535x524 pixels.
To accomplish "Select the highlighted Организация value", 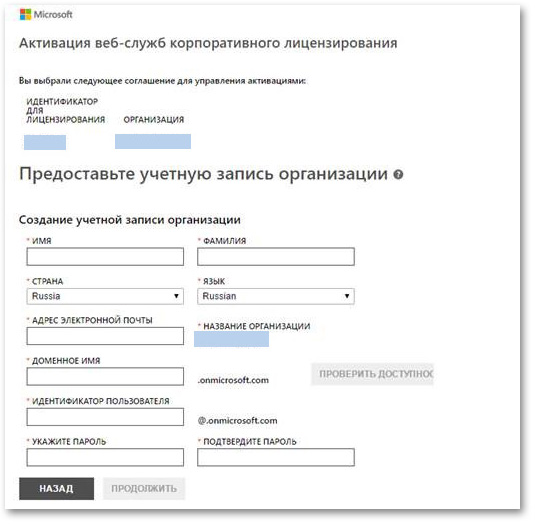I will (153, 142).
